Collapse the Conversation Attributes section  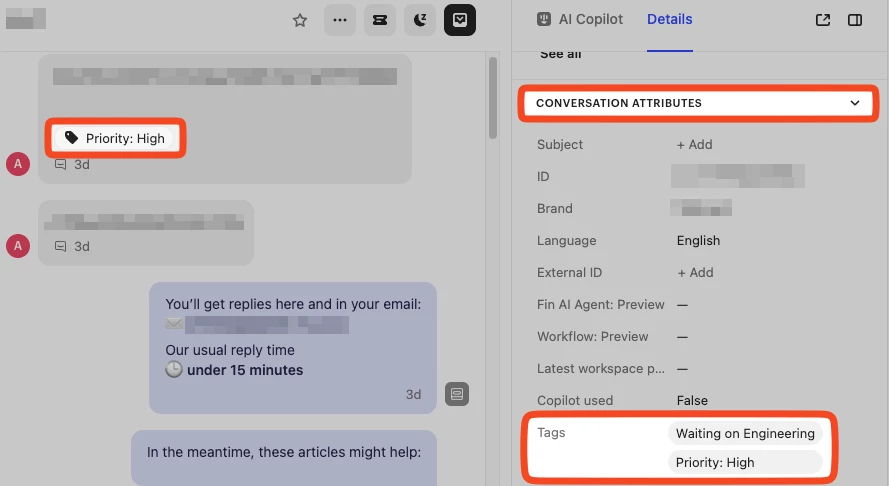pyautogui.click(x=698, y=103)
